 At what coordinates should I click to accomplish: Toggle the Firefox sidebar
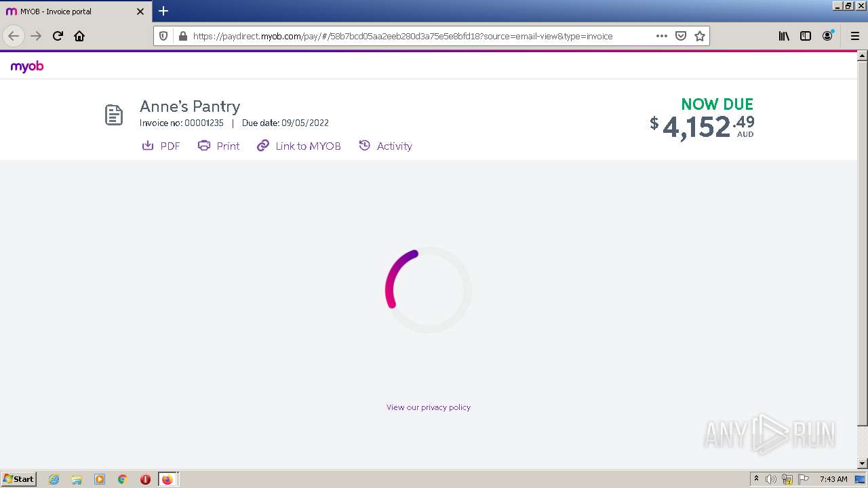pos(806,36)
